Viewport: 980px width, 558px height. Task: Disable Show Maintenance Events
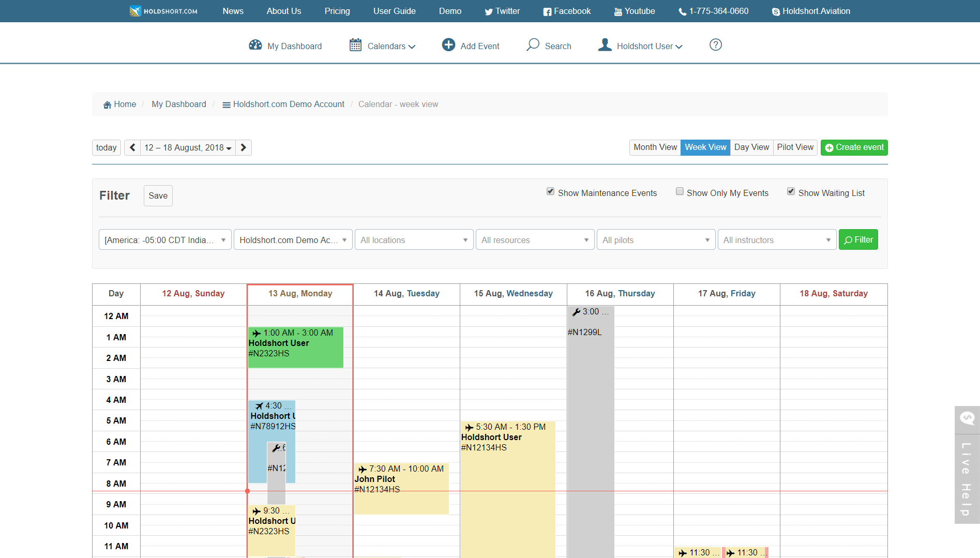[x=550, y=191]
